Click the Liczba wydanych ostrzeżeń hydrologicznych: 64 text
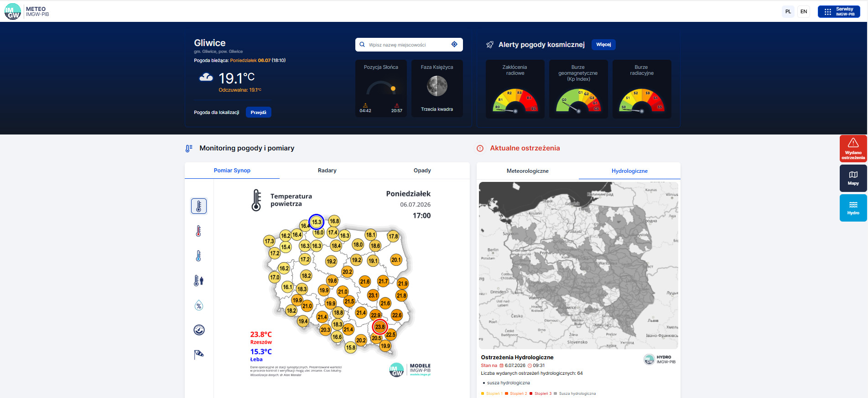This screenshot has width=868, height=398. point(532,373)
